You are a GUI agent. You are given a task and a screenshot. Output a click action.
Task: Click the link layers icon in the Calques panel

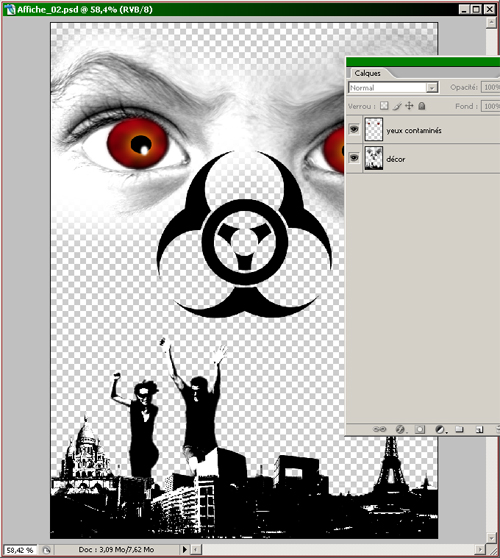click(379, 429)
